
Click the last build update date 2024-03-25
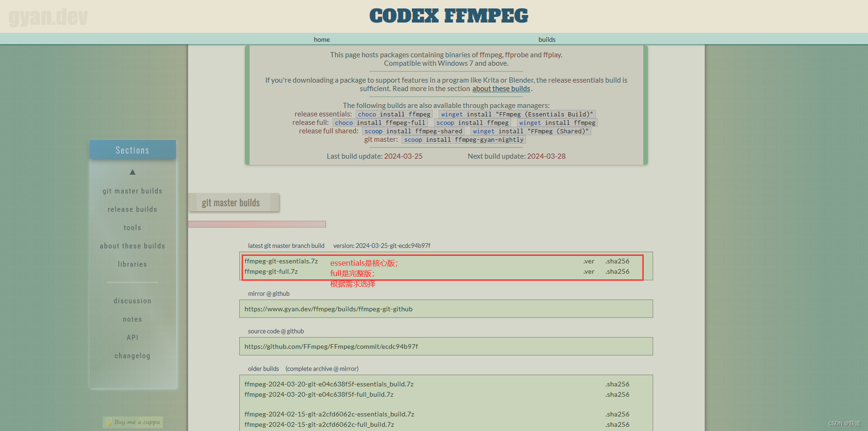click(x=404, y=156)
